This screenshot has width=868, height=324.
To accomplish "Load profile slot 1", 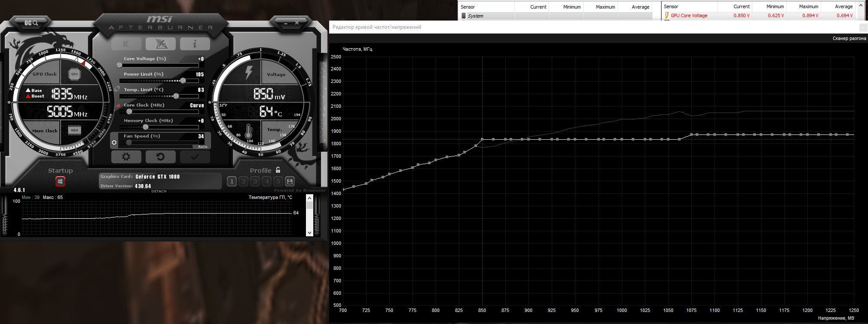I will point(232,181).
